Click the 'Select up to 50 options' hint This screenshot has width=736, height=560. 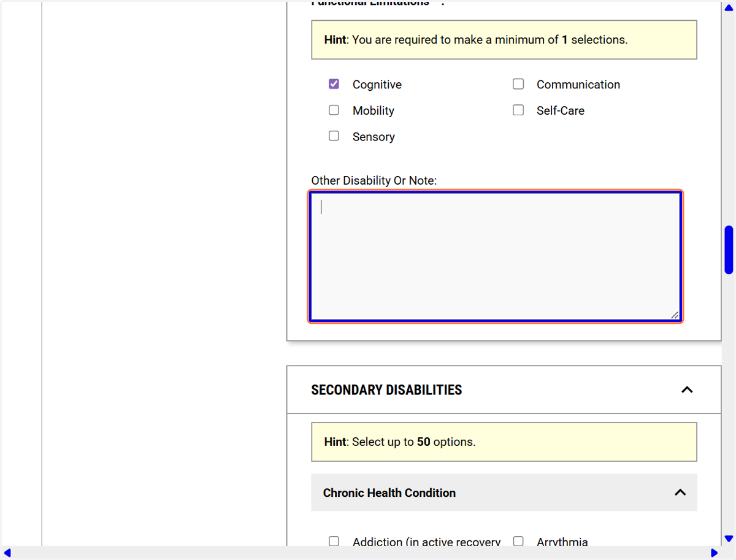(504, 442)
